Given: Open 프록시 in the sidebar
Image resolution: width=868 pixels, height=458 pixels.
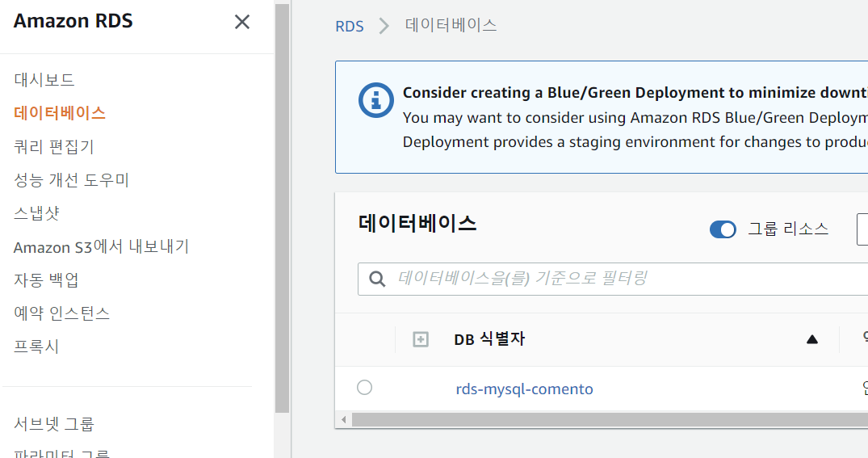Looking at the screenshot, I should 36,347.
